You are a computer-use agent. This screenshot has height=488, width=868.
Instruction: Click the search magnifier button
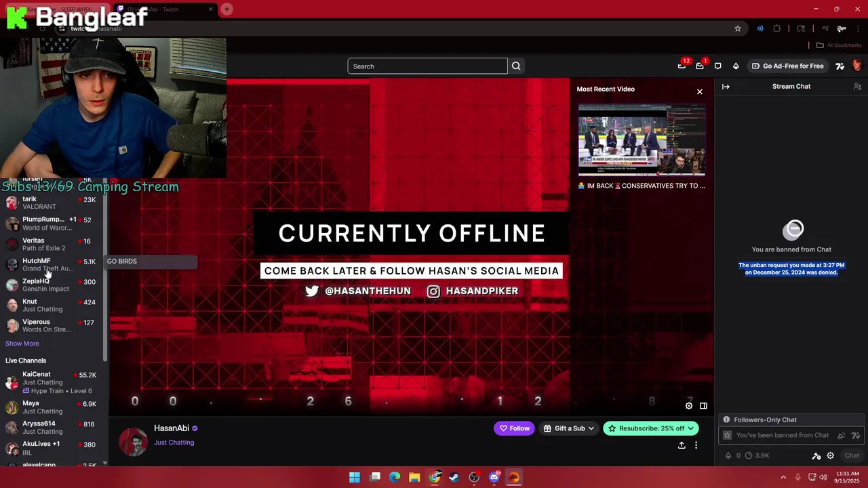pyautogui.click(x=516, y=66)
